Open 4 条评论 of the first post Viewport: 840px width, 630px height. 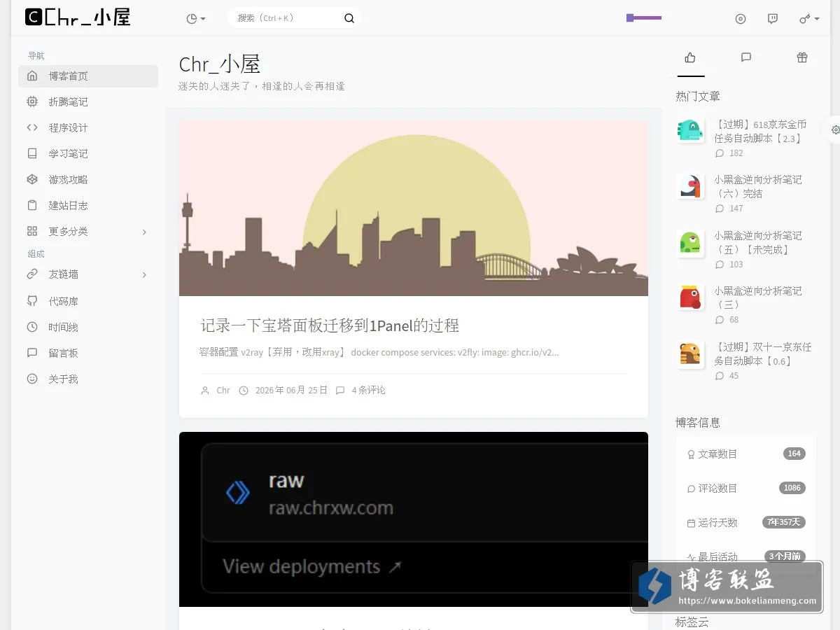tap(368, 391)
